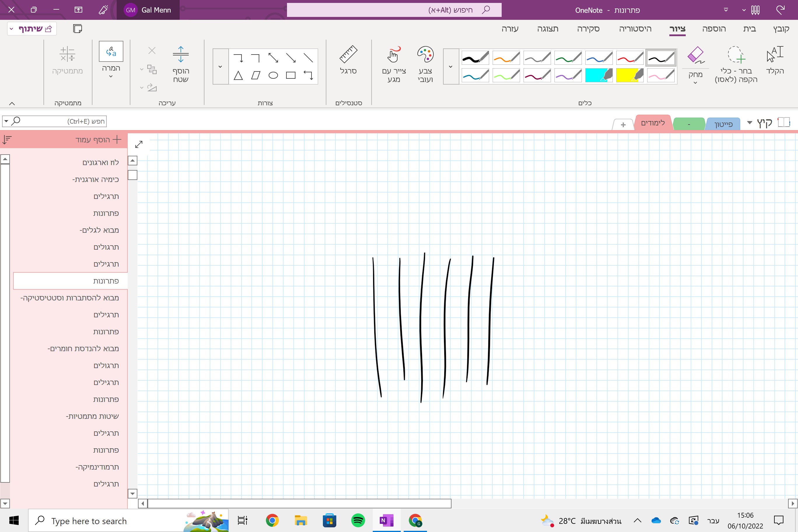Image resolution: width=798 pixels, height=532 pixels.
Task: Switch to the Review (סקירה) tab
Action: tap(588, 29)
